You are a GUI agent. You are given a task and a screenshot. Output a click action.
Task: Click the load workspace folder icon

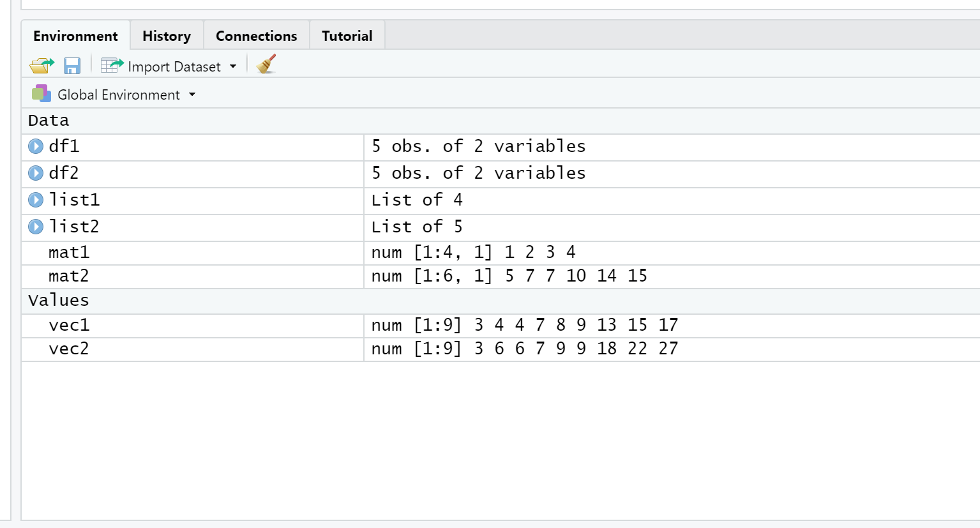coord(42,65)
